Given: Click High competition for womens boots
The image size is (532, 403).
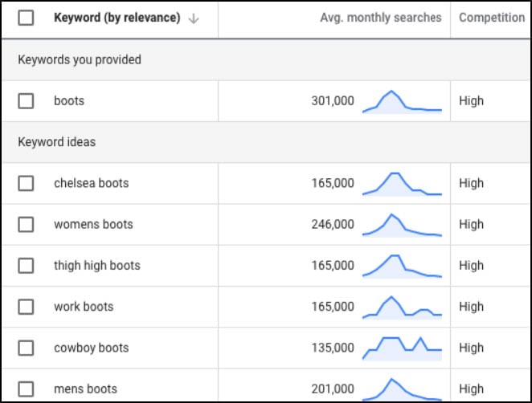Looking at the screenshot, I should coord(471,225).
